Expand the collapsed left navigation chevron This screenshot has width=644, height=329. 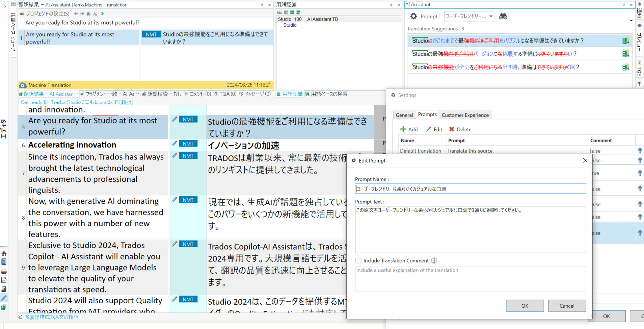point(5,6)
